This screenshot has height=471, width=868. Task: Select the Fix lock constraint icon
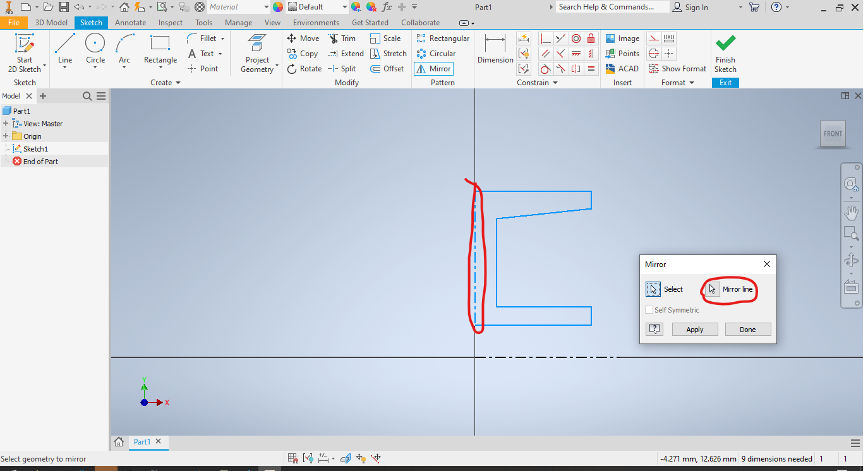coord(591,39)
